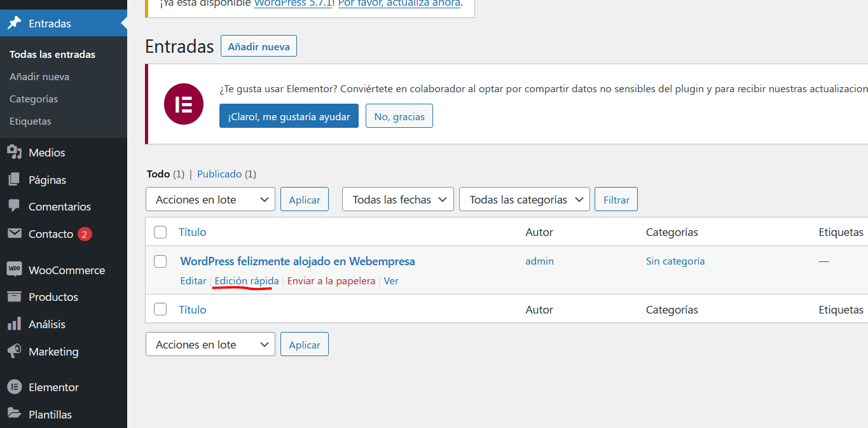Sort by Título in header row
The image size is (868, 428).
(193, 232)
